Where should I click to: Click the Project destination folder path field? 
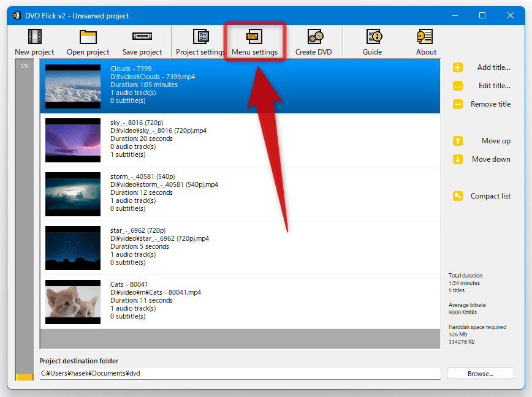click(x=240, y=373)
